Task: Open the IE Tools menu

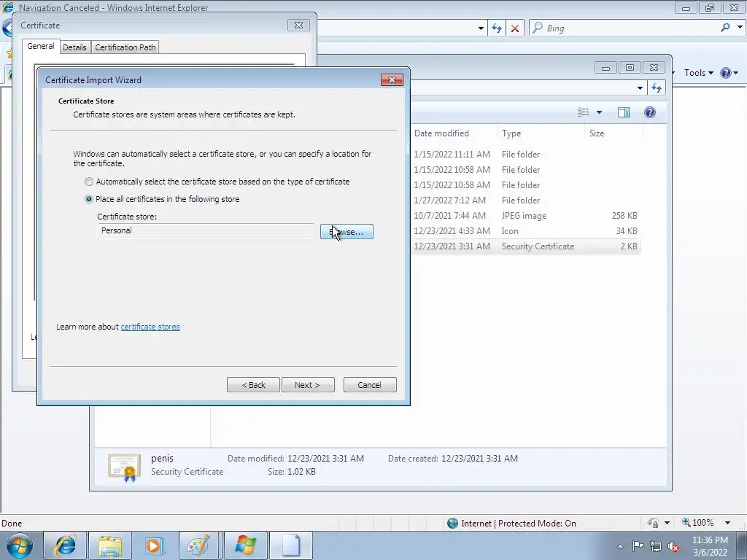Action: (698, 73)
